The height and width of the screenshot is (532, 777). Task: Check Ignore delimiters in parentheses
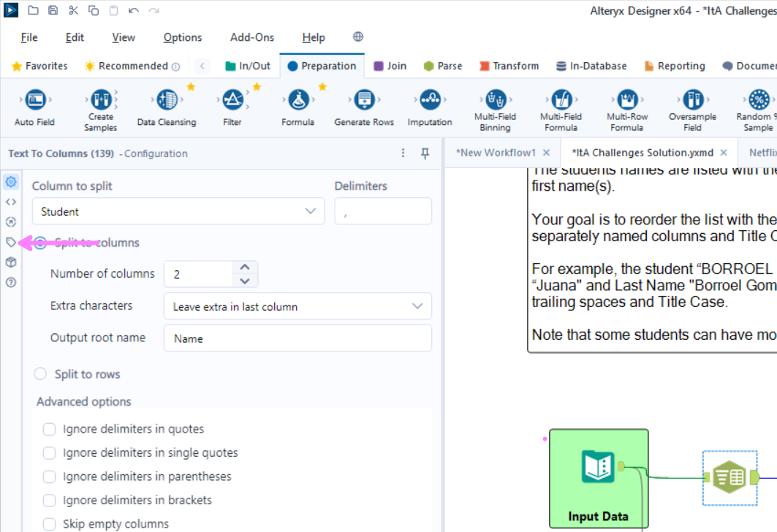tap(49, 476)
